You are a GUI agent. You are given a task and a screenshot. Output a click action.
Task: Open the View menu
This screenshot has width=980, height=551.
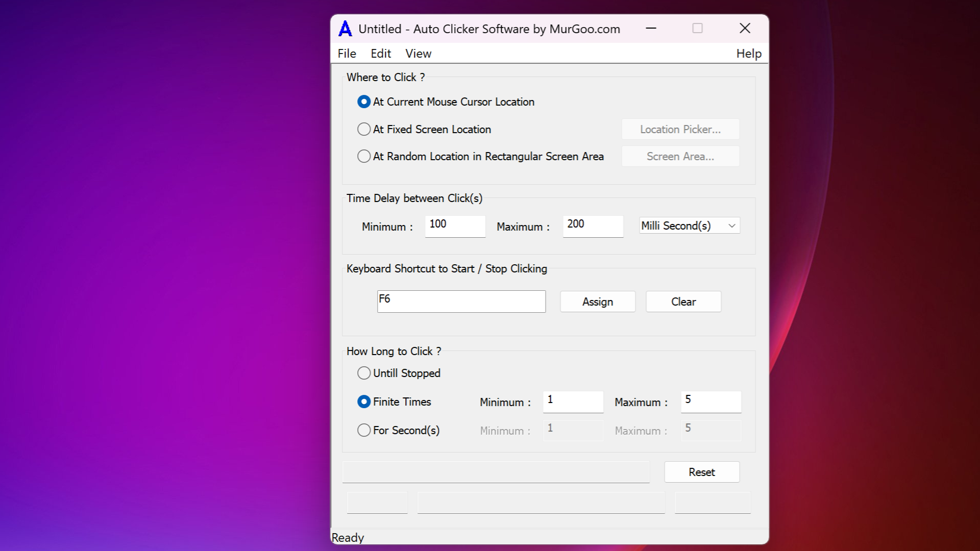pos(418,53)
